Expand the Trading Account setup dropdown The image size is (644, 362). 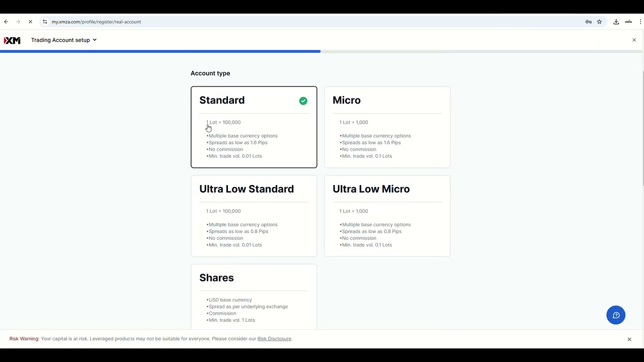point(64,40)
